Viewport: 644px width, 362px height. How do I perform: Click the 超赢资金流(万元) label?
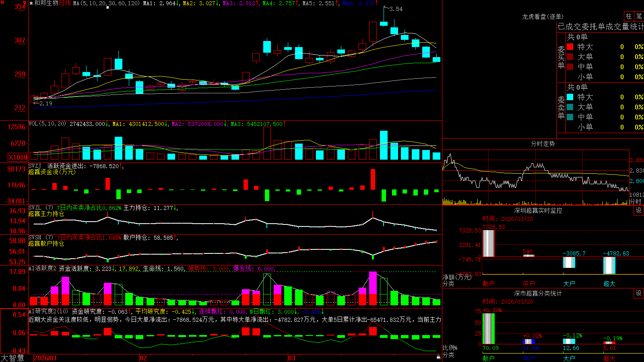point(52,172)
